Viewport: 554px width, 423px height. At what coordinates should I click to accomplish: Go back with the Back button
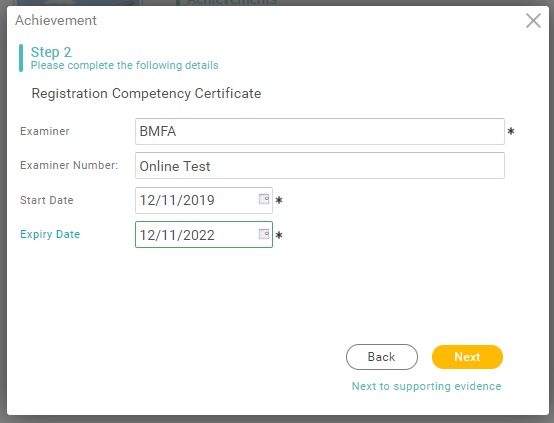382,357
